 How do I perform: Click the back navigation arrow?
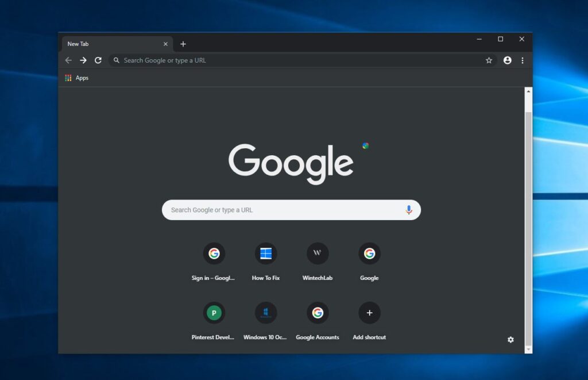pos(68,60)
